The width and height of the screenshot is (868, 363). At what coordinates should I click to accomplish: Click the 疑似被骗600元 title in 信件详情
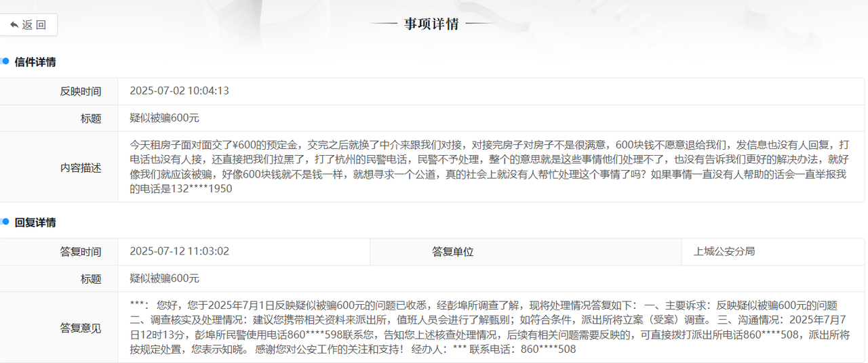164,118
